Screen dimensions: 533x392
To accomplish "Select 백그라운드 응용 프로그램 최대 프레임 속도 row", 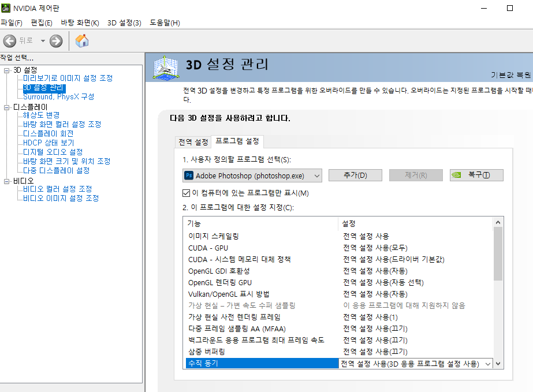I will pos(338,340).
